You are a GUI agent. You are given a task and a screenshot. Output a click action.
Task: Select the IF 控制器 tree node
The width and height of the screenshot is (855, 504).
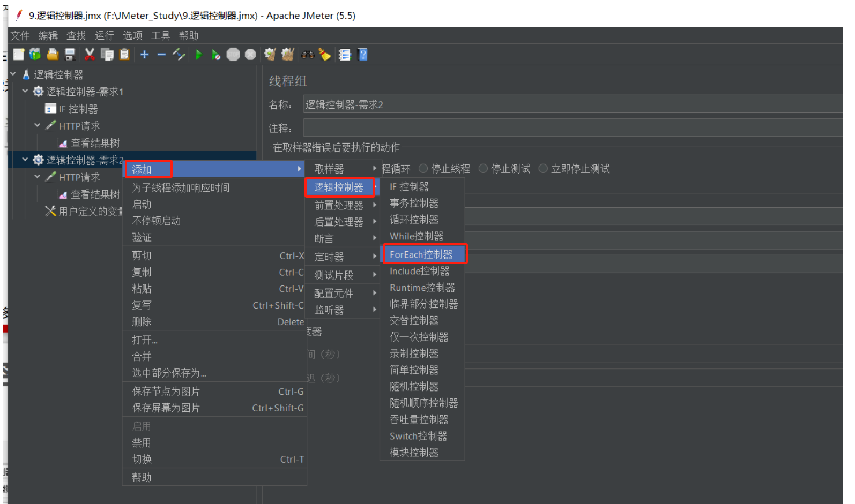(78, 109)
